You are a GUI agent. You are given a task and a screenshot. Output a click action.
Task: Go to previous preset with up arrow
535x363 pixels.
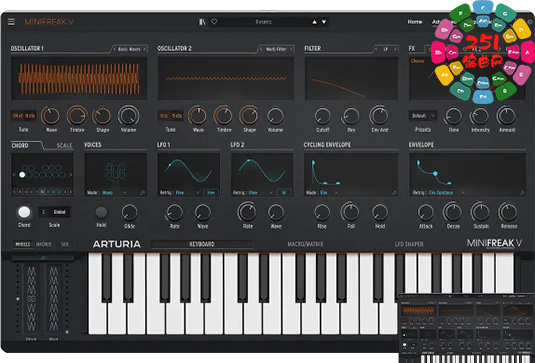(x=314, y=22)
